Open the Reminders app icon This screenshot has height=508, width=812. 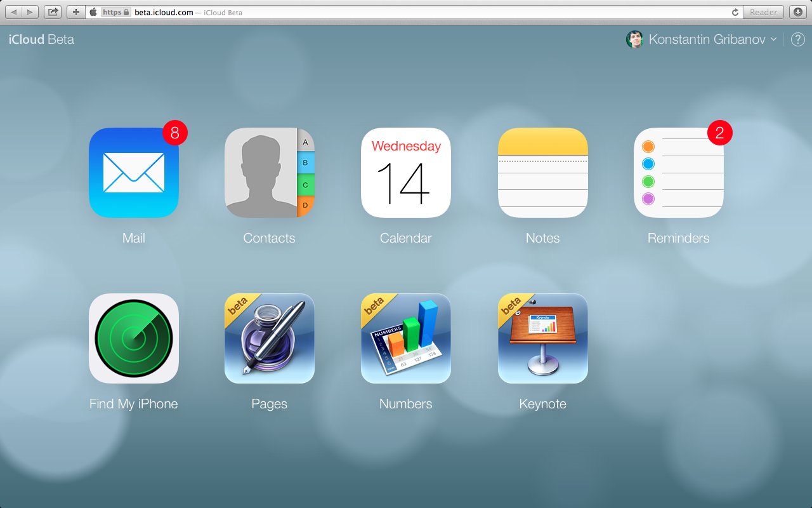click(679, 173)
